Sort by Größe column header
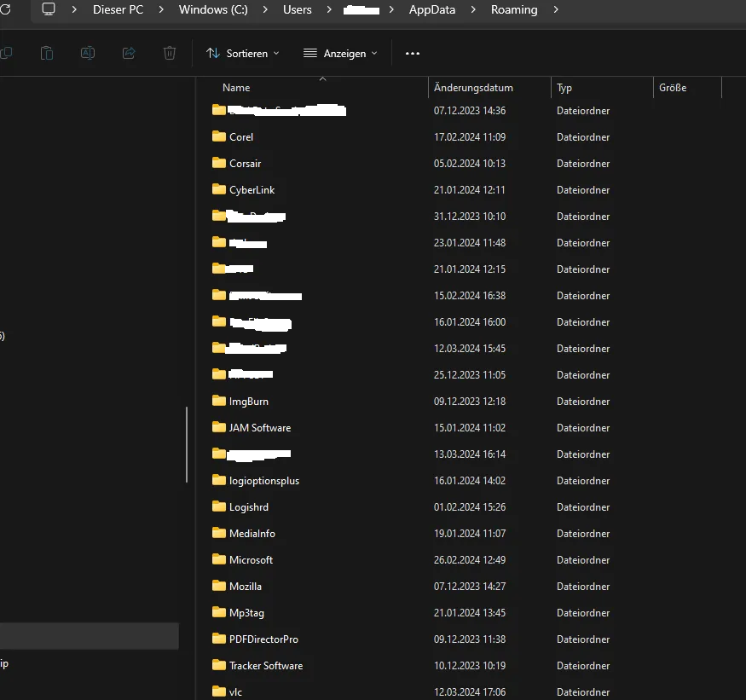This screenshot has height=700, width=746. coord(673,88)
